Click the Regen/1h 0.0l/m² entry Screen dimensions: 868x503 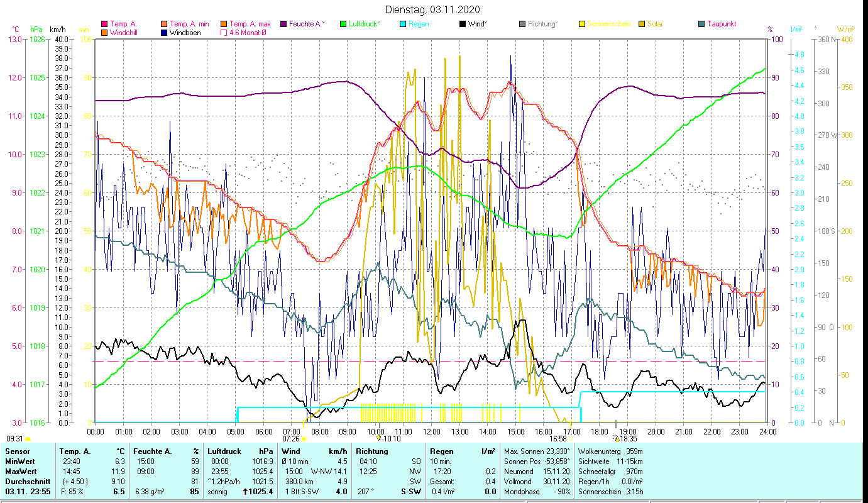pyautogui.click(x=610, y=482)
